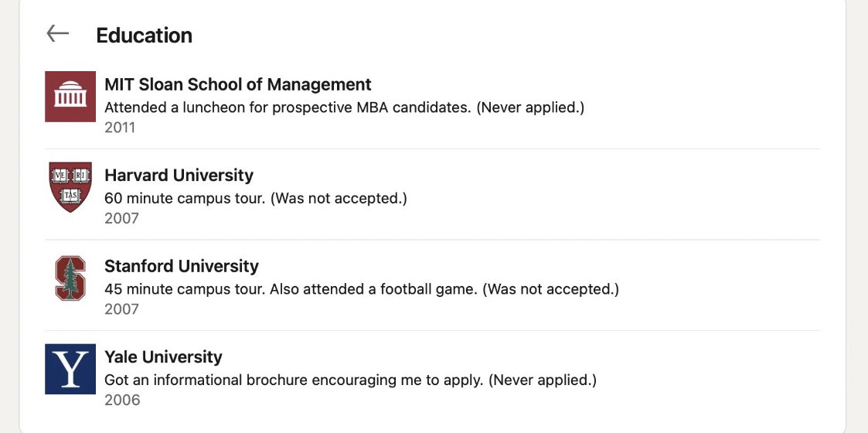Select the year 2007 under Stanford
This screenshot has height=433, width=868.
point(121,309)
